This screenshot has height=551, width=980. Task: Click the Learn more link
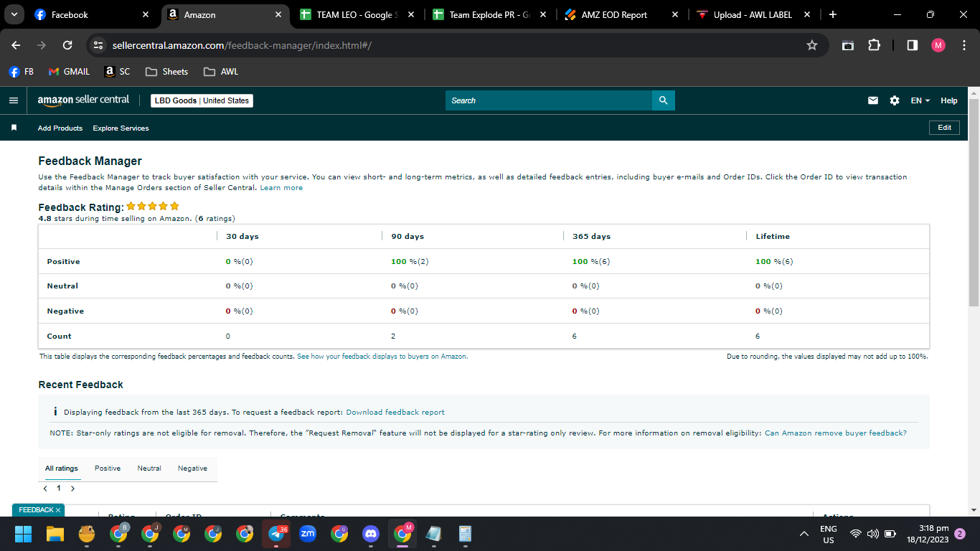pos(281,188)
